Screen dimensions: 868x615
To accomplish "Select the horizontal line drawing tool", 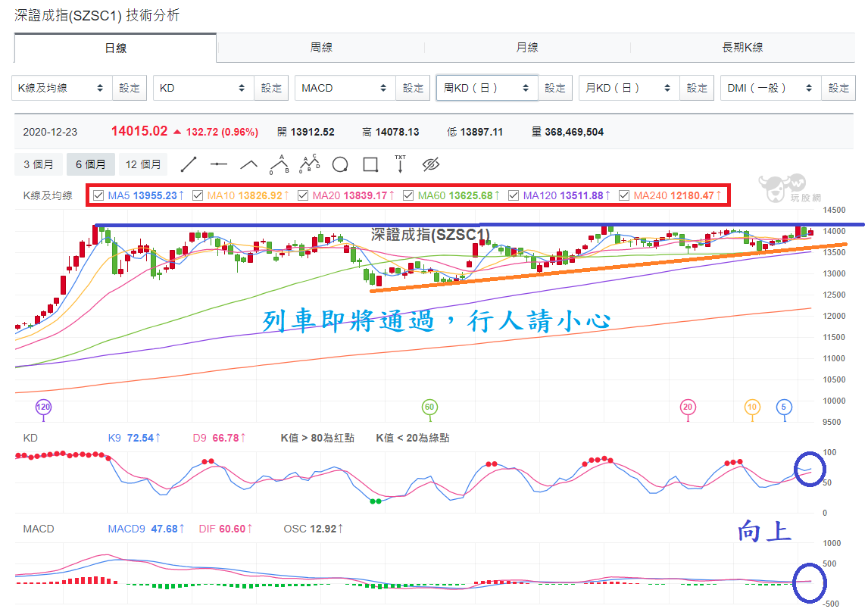I will coord(219,164).
